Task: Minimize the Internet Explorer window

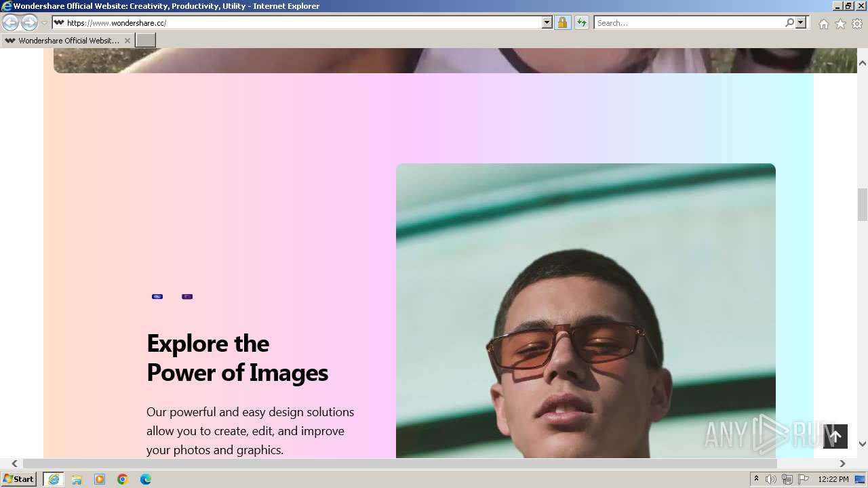Action: click(837, 6)
